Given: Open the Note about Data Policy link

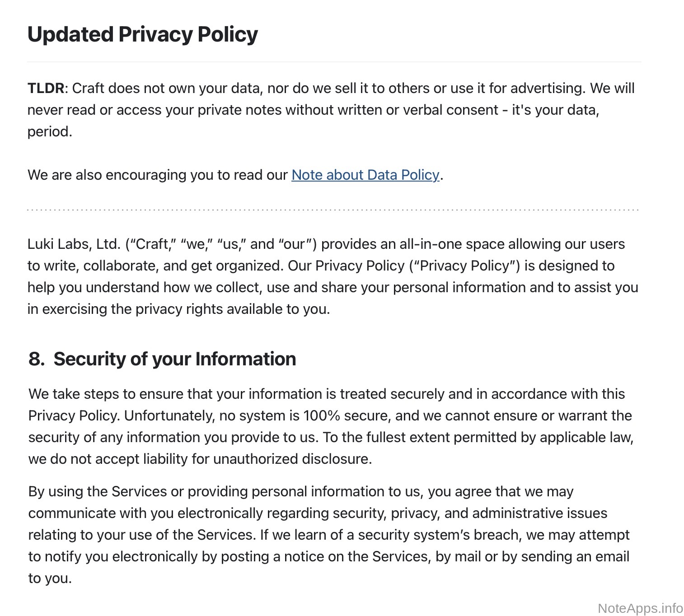Looking at the screenshot, I should click(x=365, y=175).
